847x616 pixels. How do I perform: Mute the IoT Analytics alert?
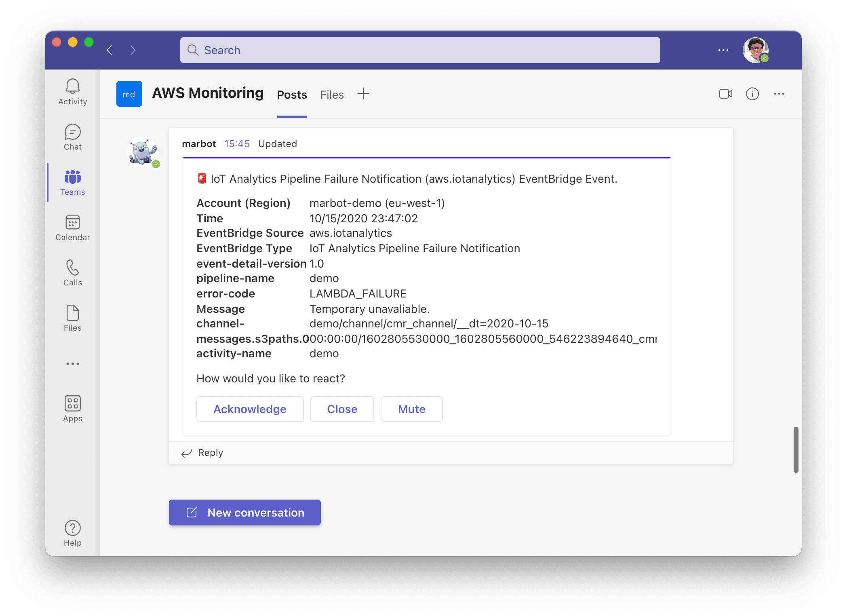tap(411, 408)
